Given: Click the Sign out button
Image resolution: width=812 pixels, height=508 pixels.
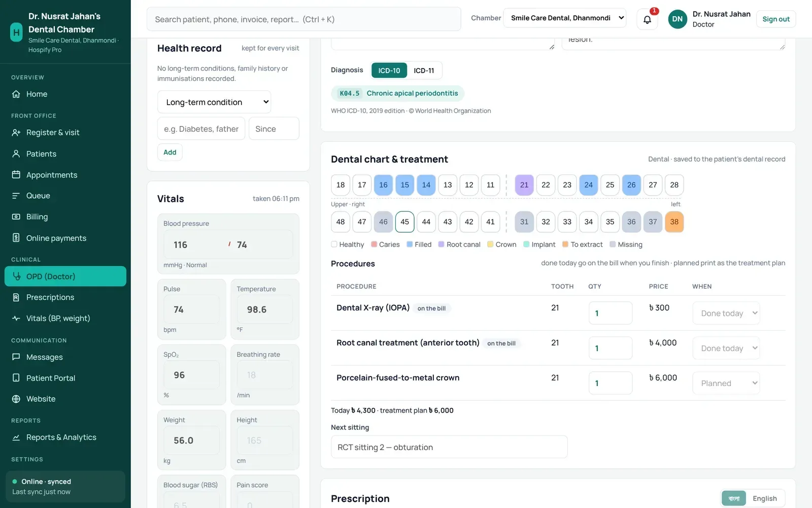Looking at the screenshot, I should [x=776, y=19].
